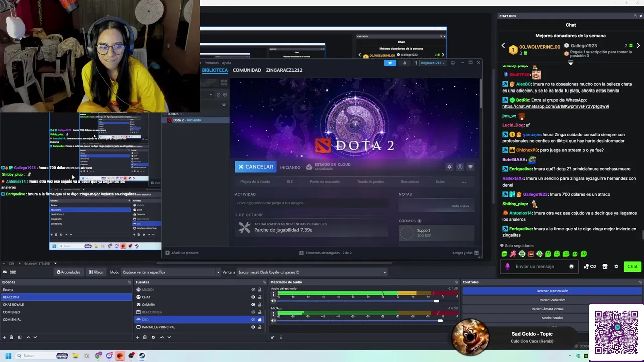Image resolution: width=644 pixels, height=362 pixels.
Task: Hide the CAMARA source
Action: (x=253, y=305)
